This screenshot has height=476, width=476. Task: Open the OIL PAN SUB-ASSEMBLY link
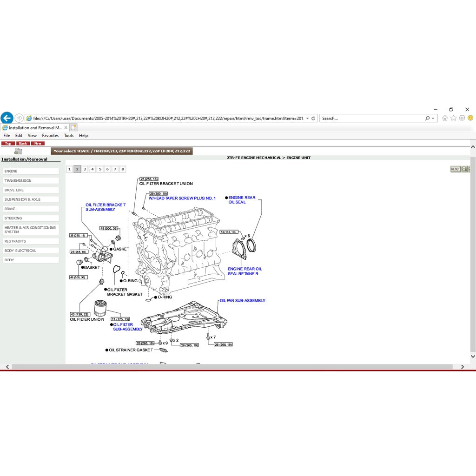(242, 301)
